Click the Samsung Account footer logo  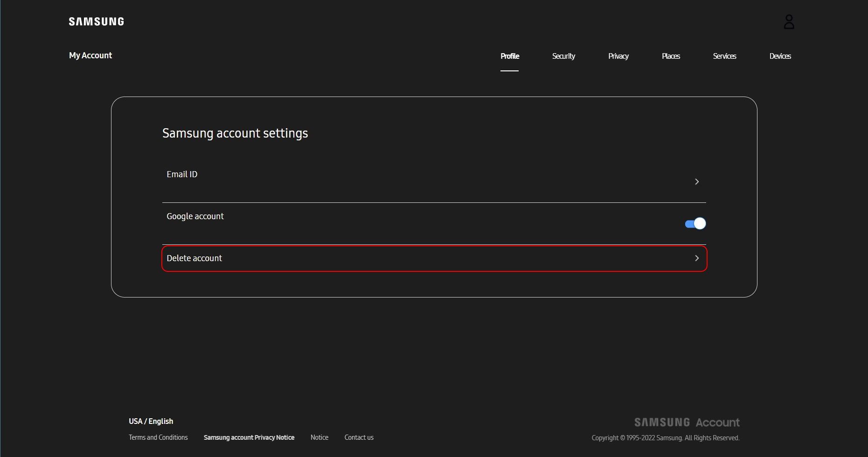pyautogui.click(x=687, y=422)
